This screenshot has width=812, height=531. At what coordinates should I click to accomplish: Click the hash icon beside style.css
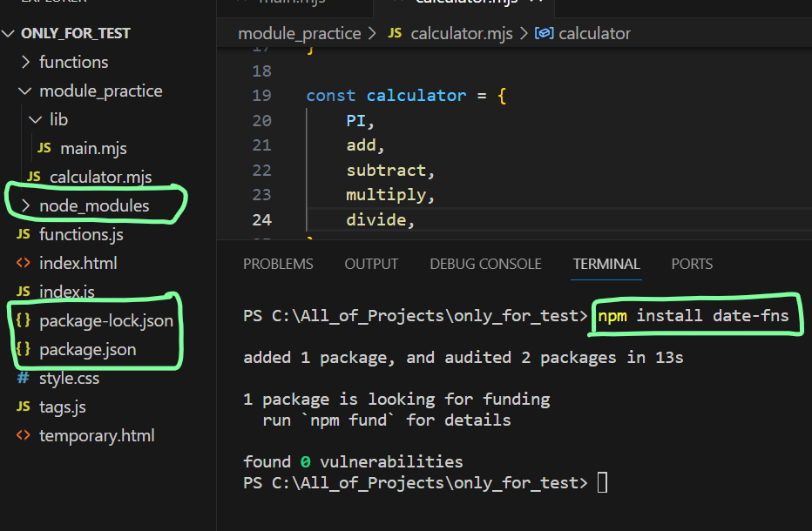tap(24, 378)
